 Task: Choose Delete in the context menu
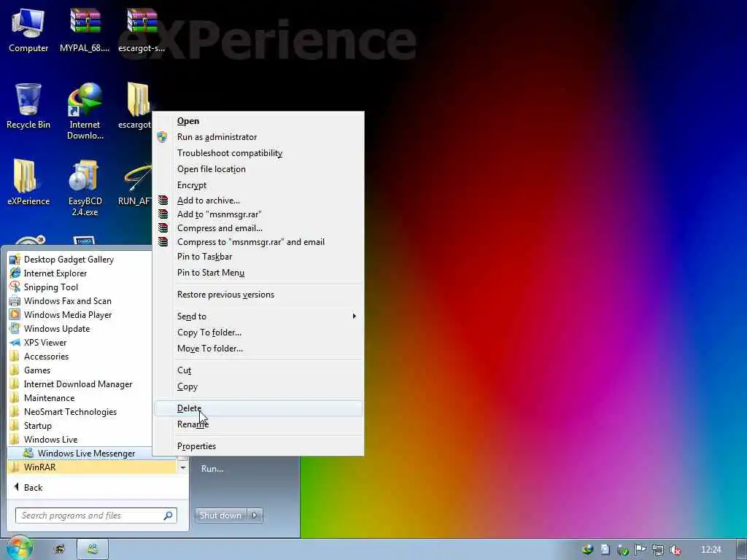(259, 408)
